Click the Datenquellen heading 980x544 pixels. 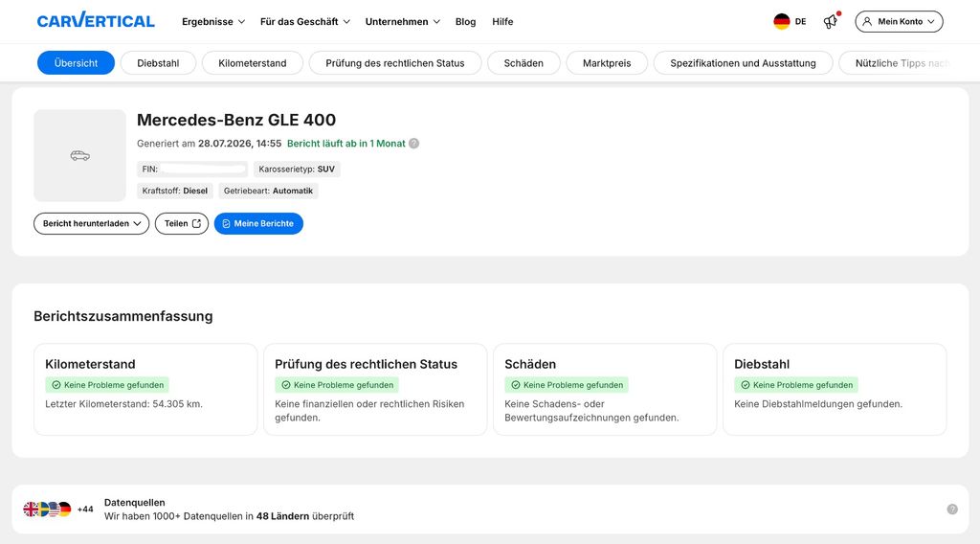134,502
